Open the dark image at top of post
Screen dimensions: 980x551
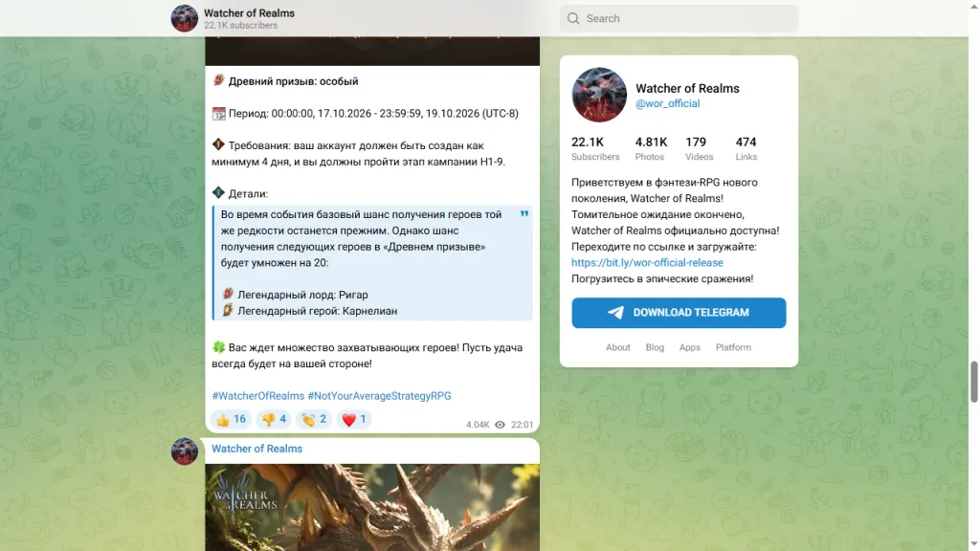tap(372, 51)
